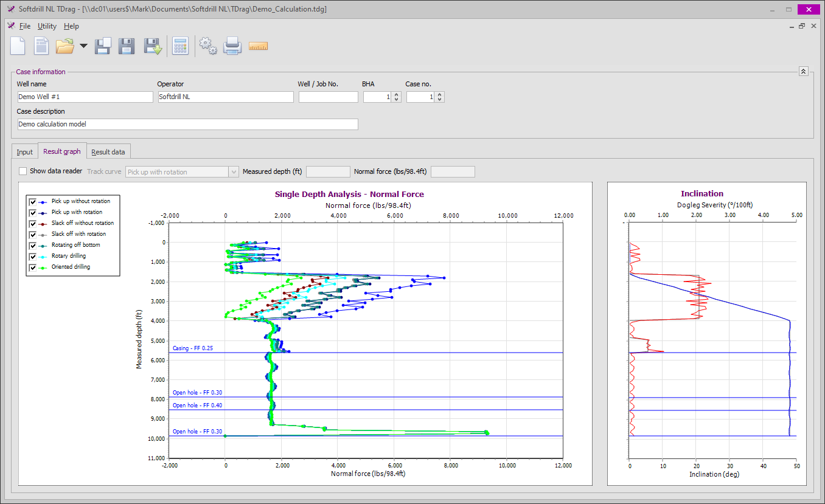
Task: Collapse the Case information panel
Action: (x=803, y=71)
